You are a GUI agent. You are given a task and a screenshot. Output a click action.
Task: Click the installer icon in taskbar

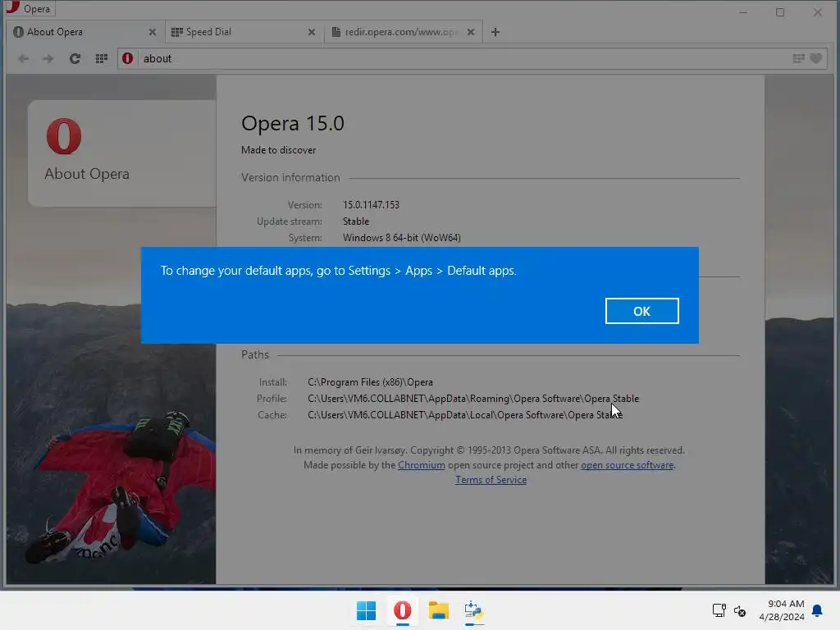click(x=473, y=610)
